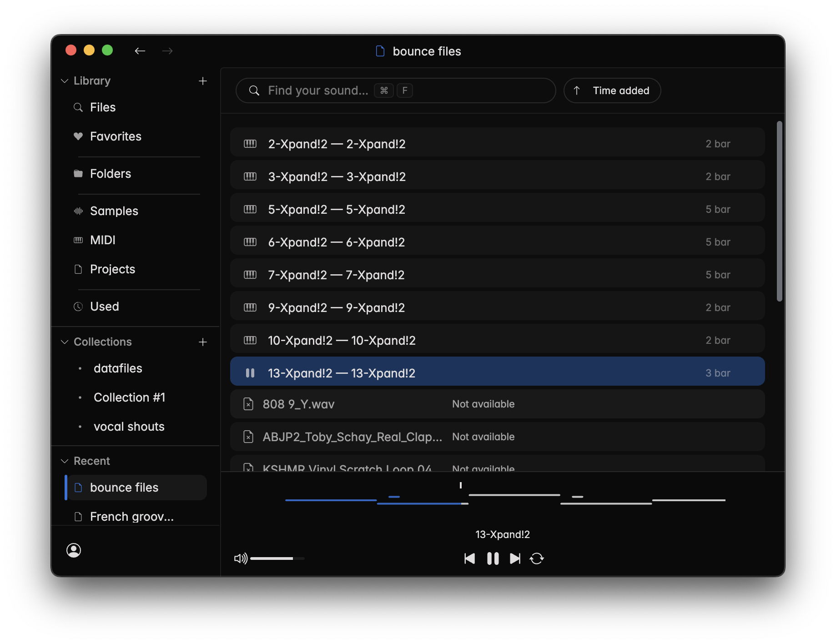Add new item with Library plus icon
Viewport: 836px width, 644px height.
[x=203, y=81]
